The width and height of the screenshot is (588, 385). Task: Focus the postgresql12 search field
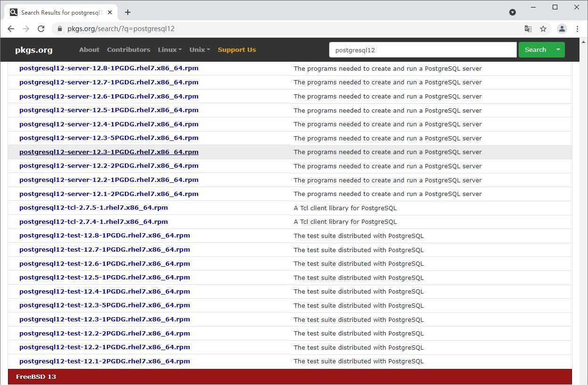[423, 50]
